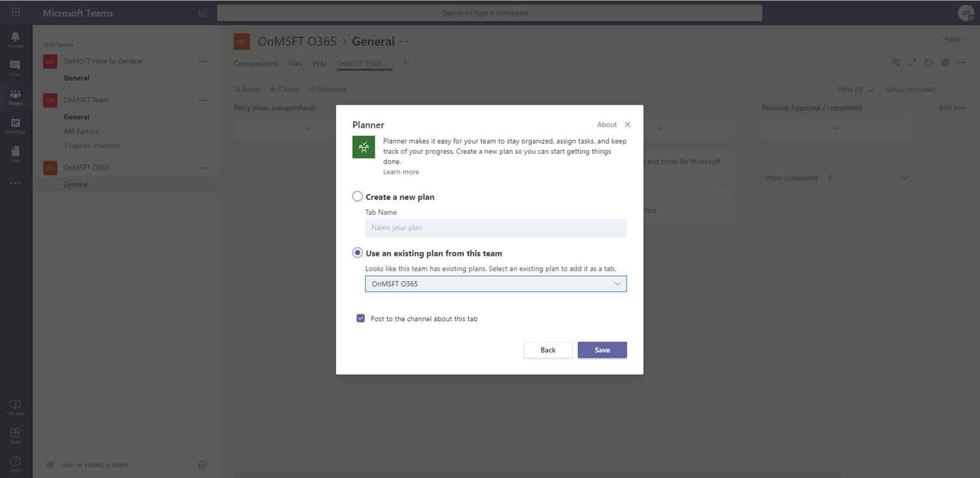Viewport: 980px width, 478px height.
Task: Select Use an existing plan radio button
Action: [x=357, y=253]
